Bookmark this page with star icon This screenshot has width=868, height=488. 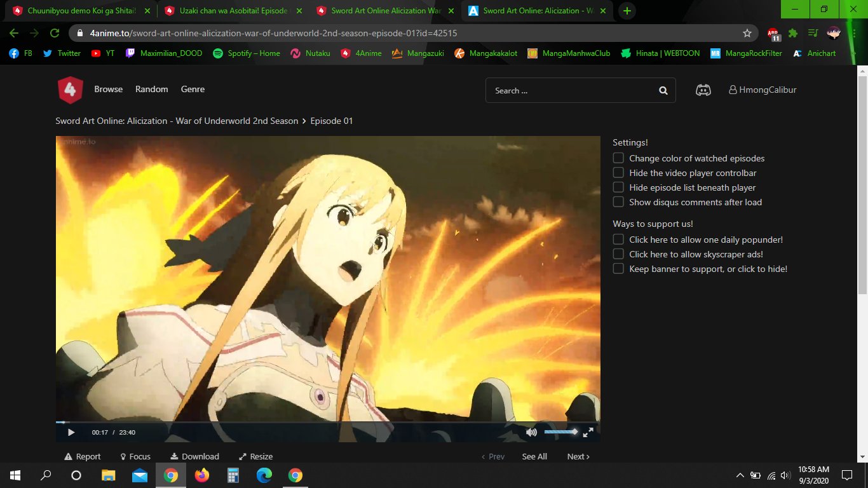tap(747, 33)
